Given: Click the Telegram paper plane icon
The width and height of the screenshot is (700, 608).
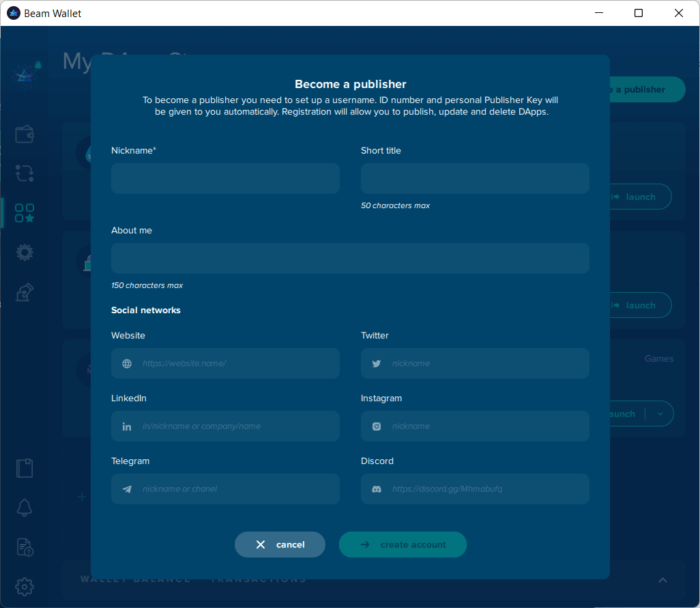Looking at the screenshot, I should 127,489.
